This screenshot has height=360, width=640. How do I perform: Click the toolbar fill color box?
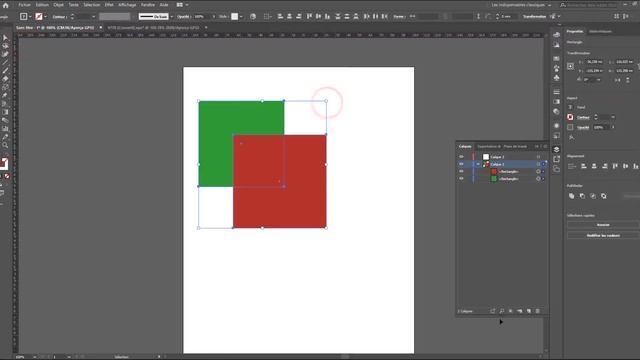point(3,163)
